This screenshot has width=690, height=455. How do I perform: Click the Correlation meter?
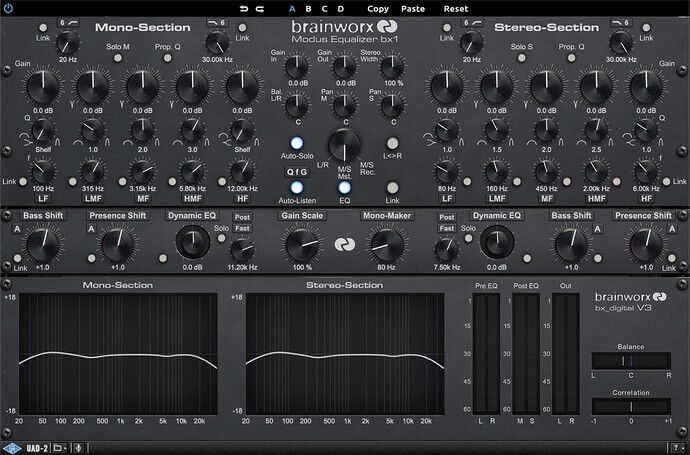631,406
